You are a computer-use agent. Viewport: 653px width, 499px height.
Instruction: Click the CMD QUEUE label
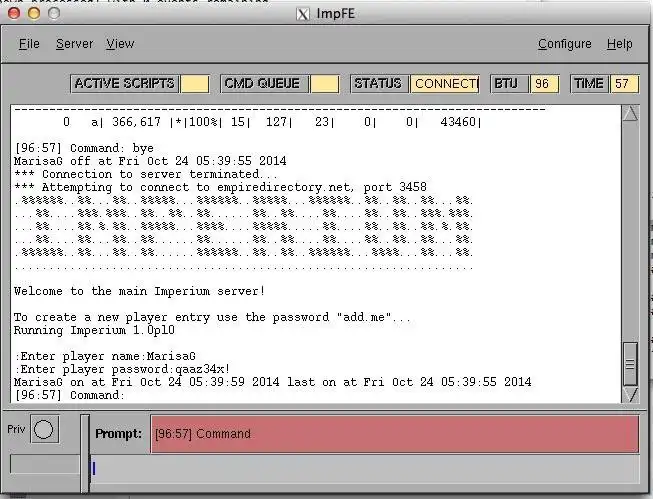click(x=263, y=83)
